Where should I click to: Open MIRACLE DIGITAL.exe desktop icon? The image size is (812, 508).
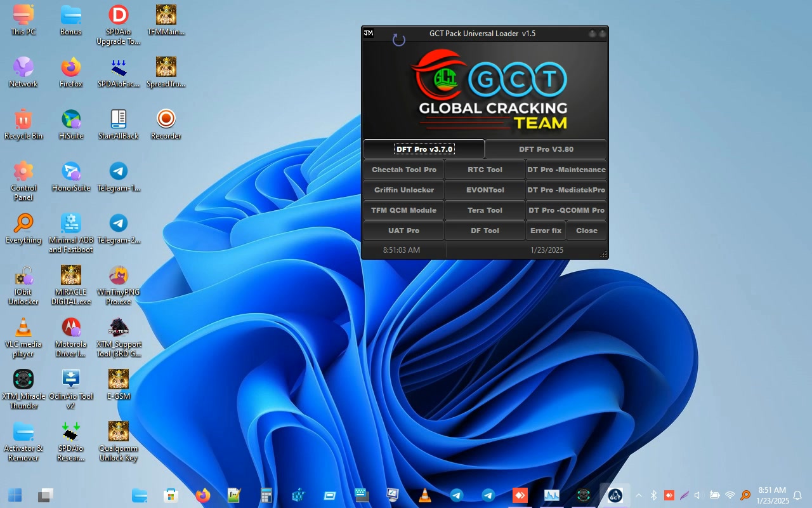71,285
